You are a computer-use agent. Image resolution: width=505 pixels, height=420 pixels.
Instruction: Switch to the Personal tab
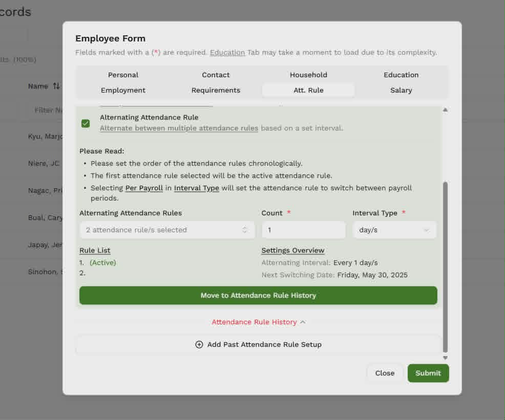tap(123, 75)
